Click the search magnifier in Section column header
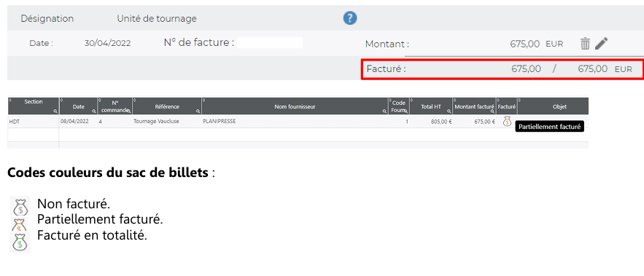This screenshot has width=644, height=276. [55, 111]
